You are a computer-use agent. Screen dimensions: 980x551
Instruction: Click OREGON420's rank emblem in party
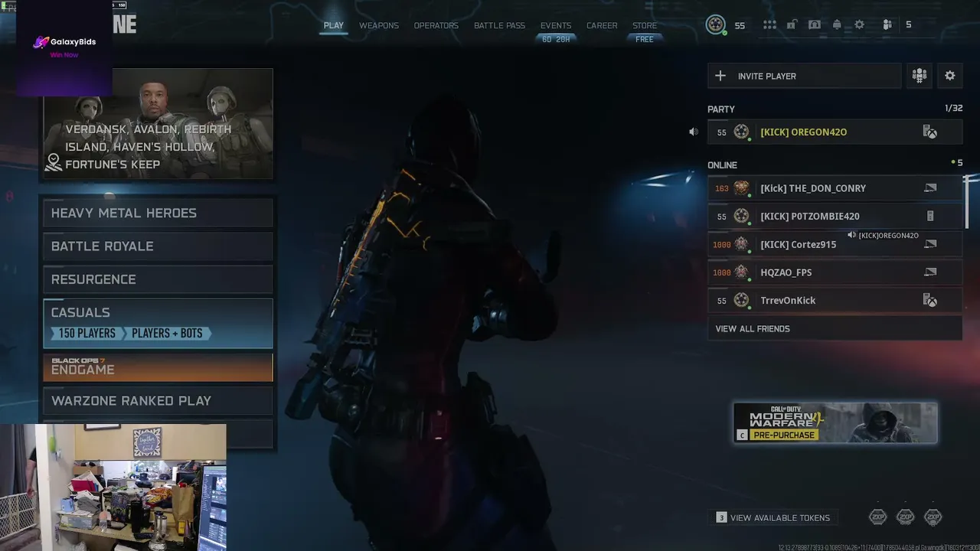741,132
